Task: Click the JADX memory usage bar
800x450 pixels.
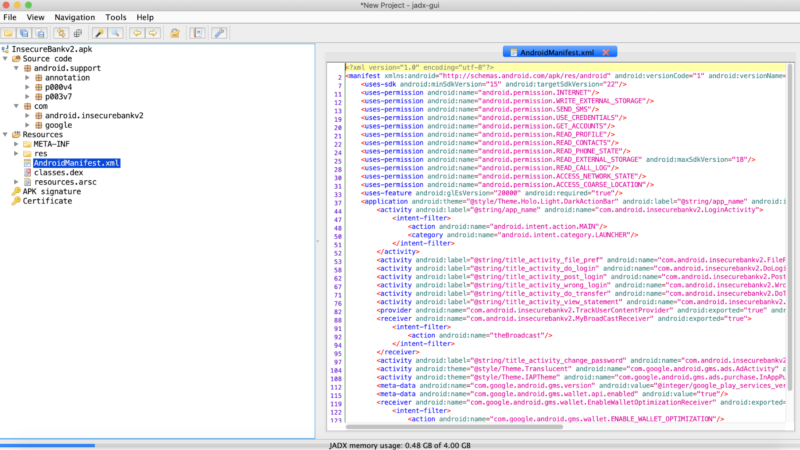Action: tap(400, 445)
